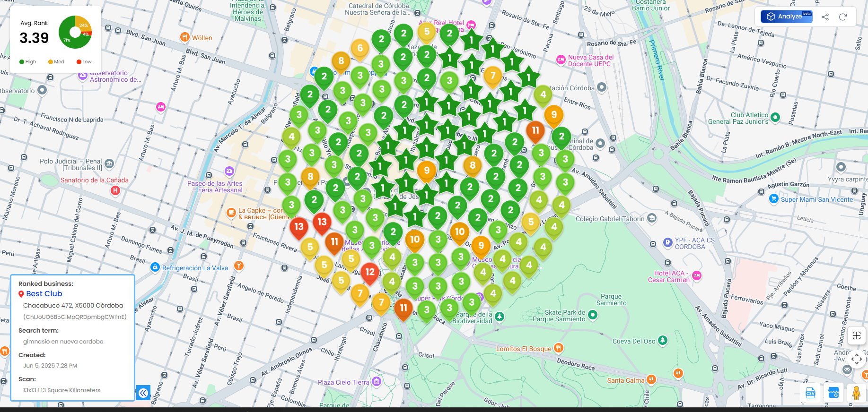
Task: Click the rank 12 red map pin
Action: [370, 273]
